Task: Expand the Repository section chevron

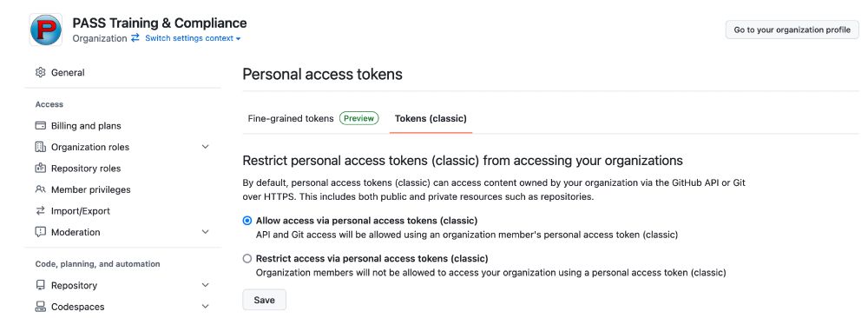Action: pos(206,285)
